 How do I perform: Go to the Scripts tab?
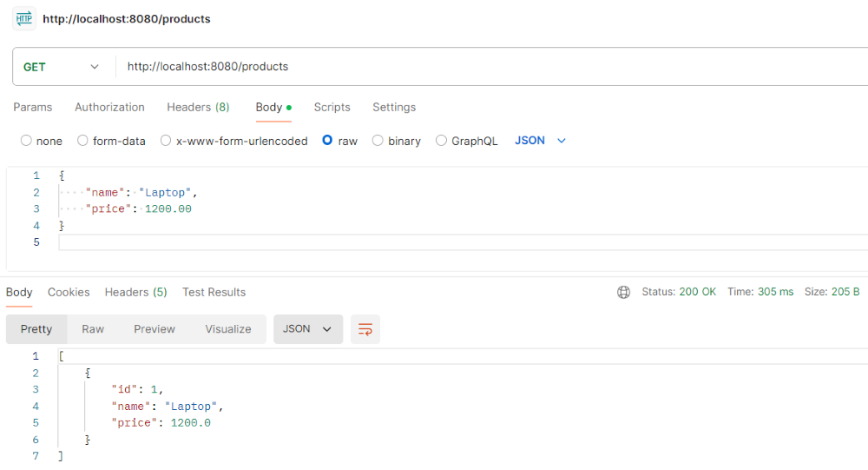click(x=332, y=108)
